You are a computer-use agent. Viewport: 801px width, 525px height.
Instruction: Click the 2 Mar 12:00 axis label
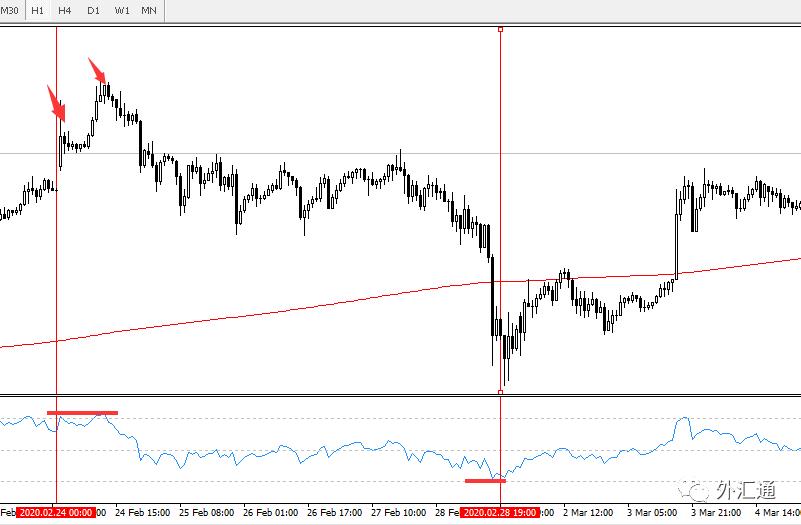[588, 512]
